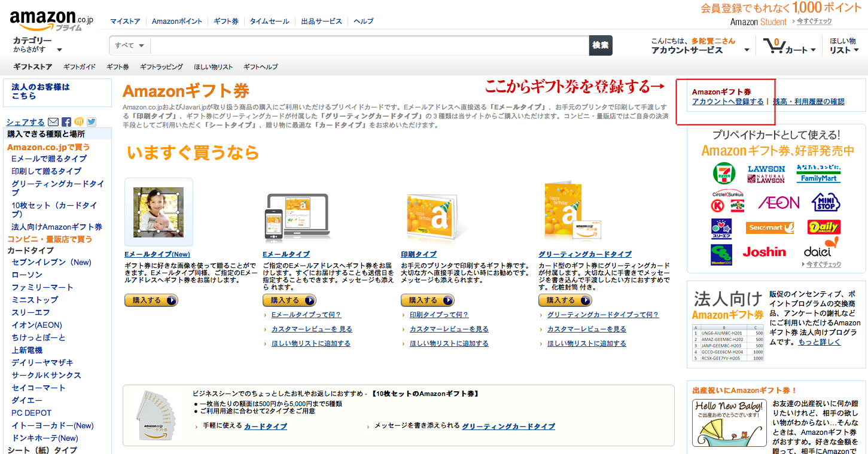This screenshot has width=868, height=454.
Task: Click the Amazon.co.jp logo
Action: point(51,20)
